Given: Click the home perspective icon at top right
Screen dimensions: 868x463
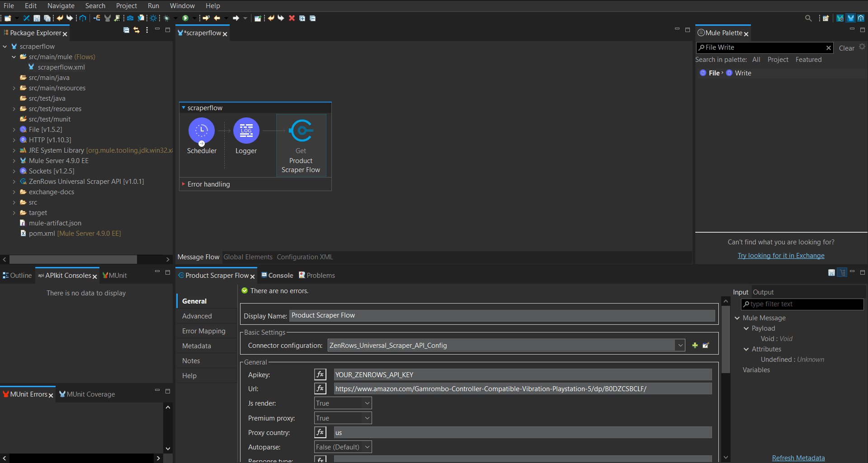Looking at the screenshot, I should pyautogui.click(x=861, y=18).
